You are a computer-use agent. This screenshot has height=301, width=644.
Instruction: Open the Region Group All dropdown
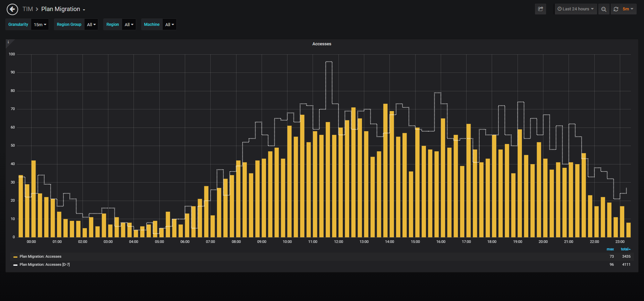coord(91,24)
